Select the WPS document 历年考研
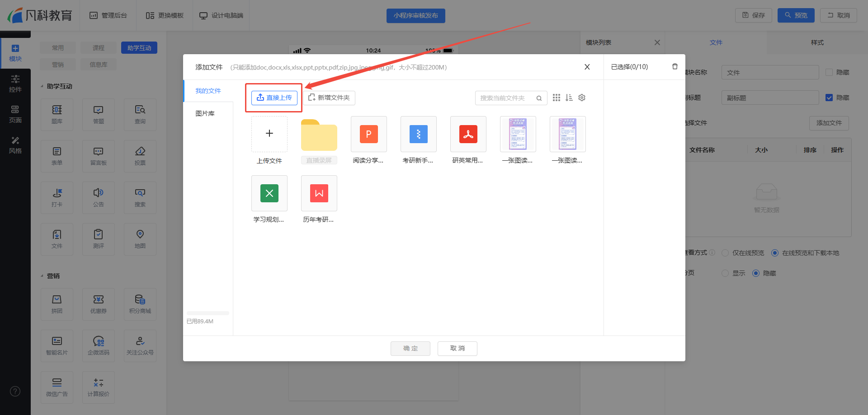This screenshot has height=415, width=868. point(319,193)
